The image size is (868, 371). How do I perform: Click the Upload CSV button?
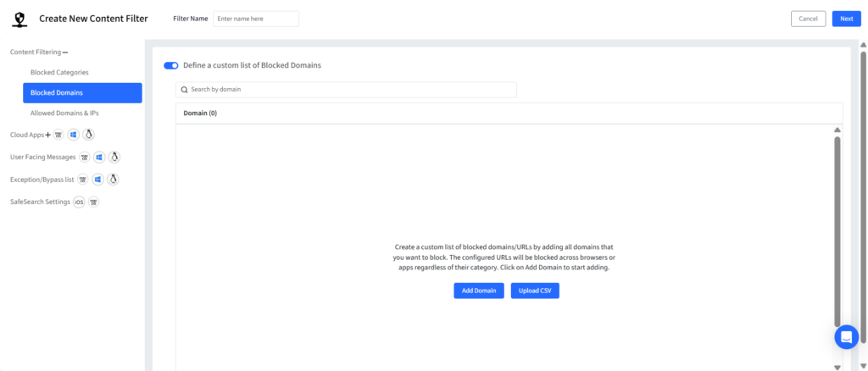[x=535, y=291]
